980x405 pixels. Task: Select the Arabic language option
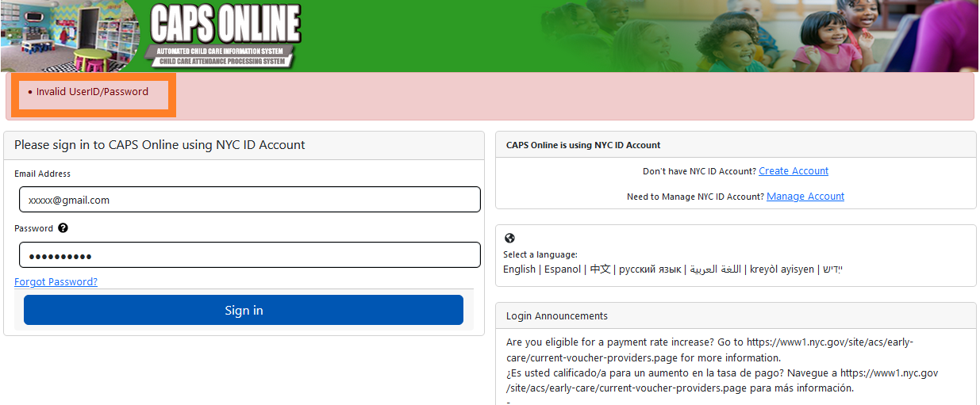point(715,269)
